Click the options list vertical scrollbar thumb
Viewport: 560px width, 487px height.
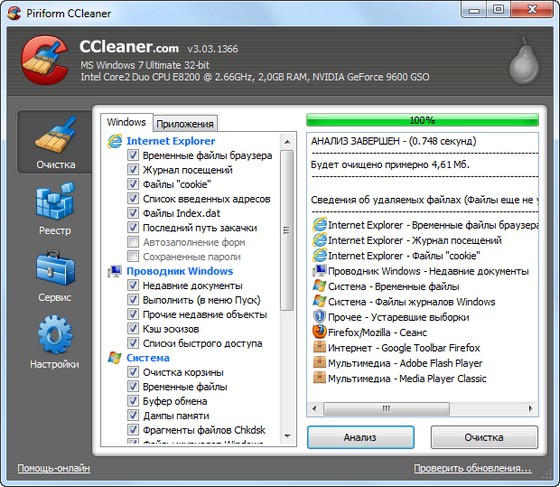coord(287,230)
